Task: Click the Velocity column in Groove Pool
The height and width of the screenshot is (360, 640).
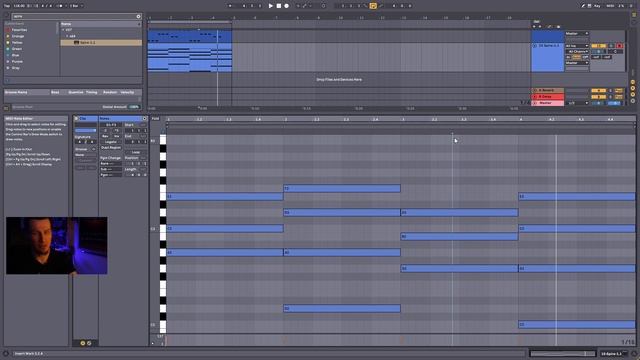Action: (127, 92)
